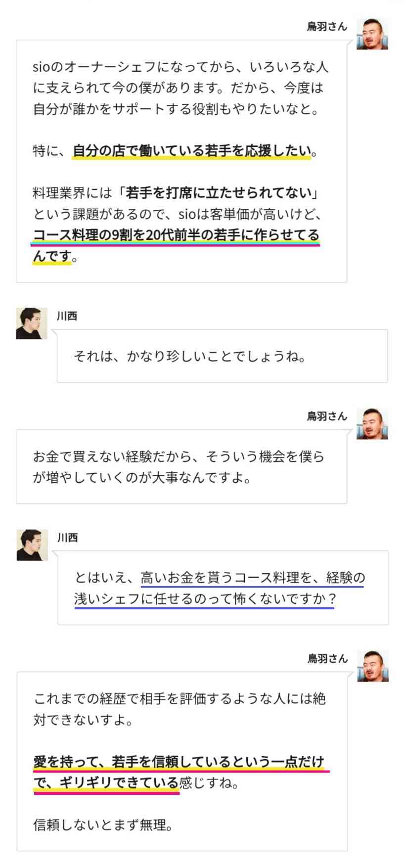
Task: Click 川西's avatar beside とはいえ question bubble
Action: pos(32,545)
